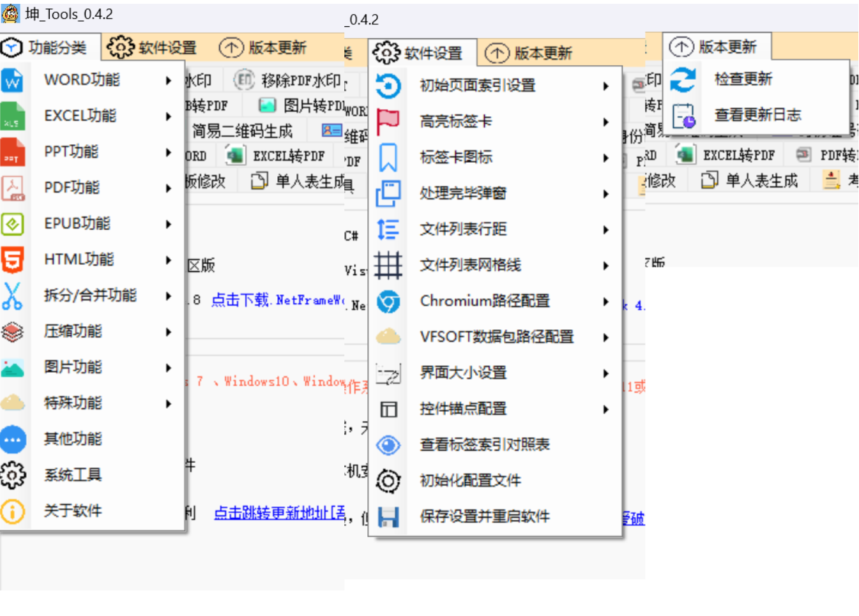
Task: Choose 关于软件 from the menu
Action: click(73, 511)
